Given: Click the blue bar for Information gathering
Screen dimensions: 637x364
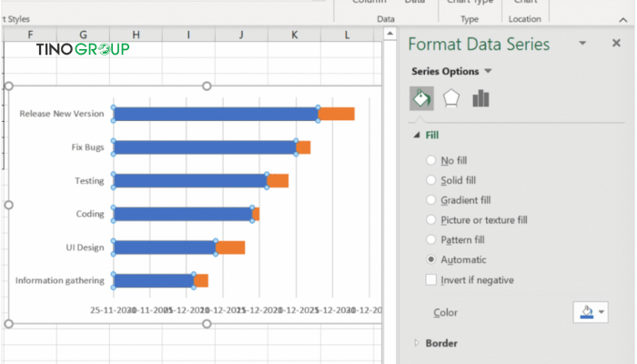Looking at the screenshot, I should pos(154,280).
